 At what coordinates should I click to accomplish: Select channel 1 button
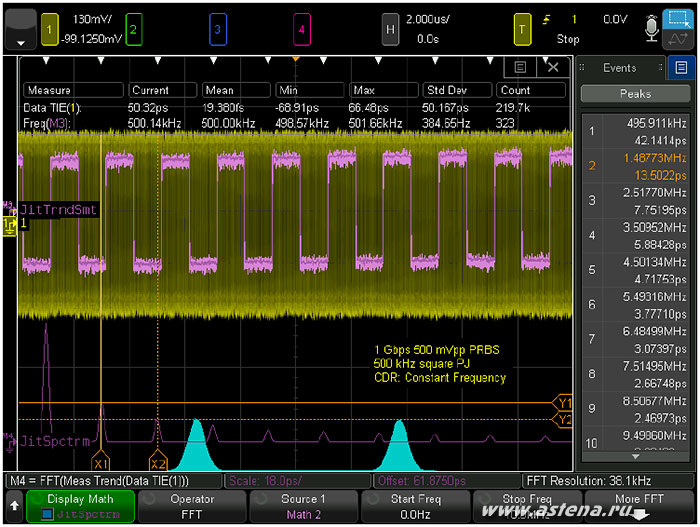[50, 29]
